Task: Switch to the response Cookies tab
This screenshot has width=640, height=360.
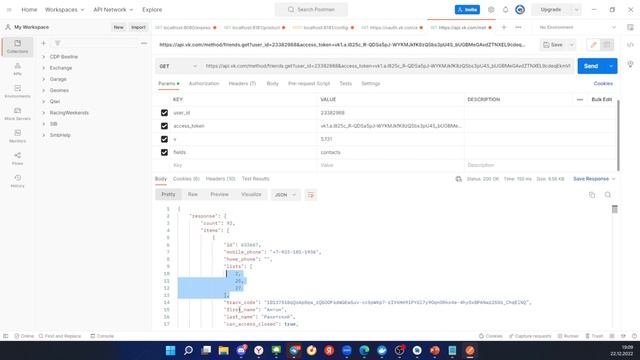Action: pyautogui.click(x=186, y=179)
